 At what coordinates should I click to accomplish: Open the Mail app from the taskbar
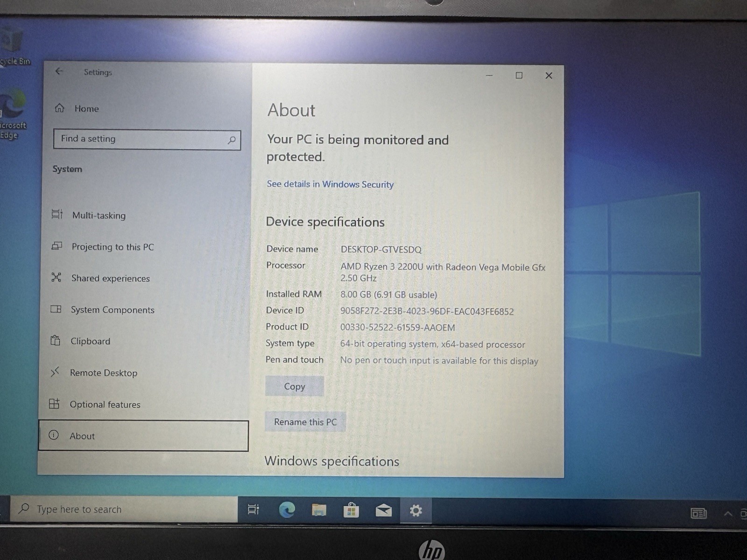click(383, 511)
